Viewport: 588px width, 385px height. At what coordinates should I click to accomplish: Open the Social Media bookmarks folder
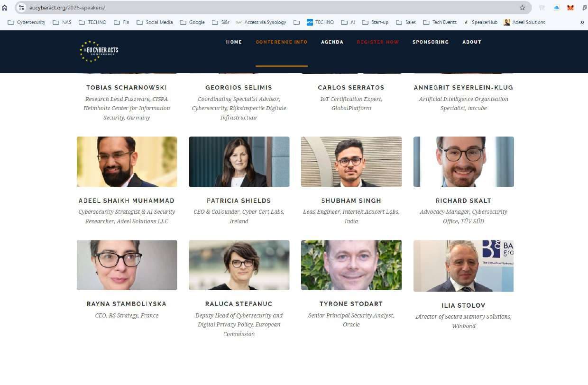coord(155,22)
